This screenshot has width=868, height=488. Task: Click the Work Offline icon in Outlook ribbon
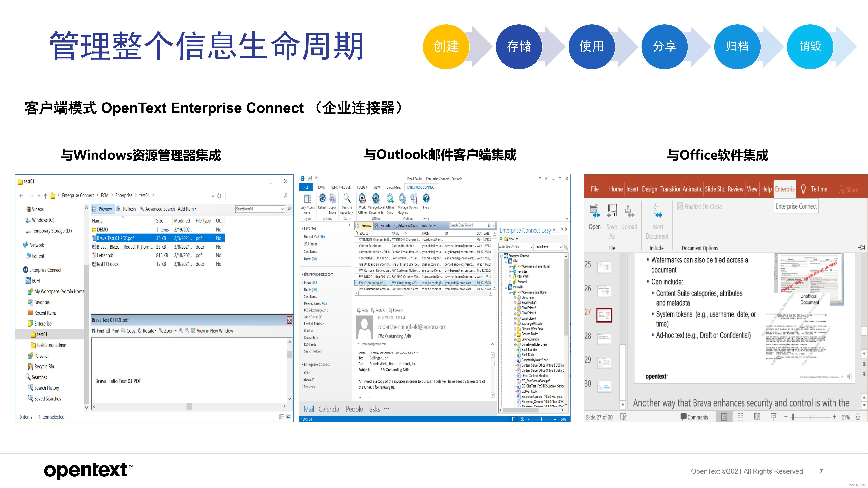362,199
